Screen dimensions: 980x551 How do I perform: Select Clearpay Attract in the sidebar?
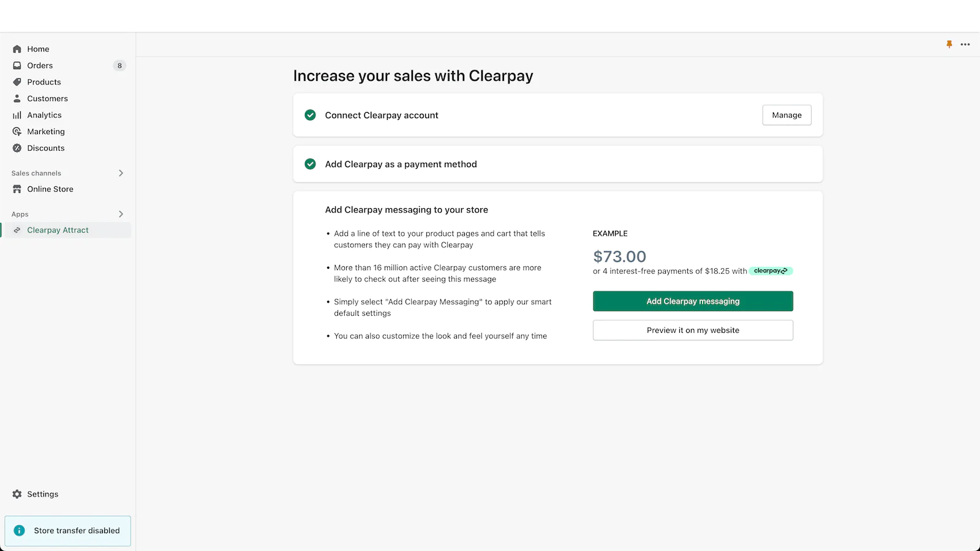[58, 230]
